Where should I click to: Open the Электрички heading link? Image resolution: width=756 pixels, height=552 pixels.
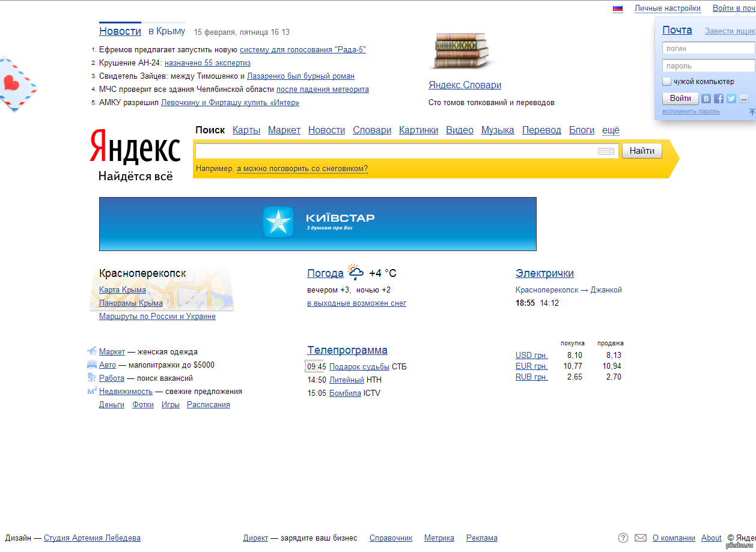[x=544, y=273]
